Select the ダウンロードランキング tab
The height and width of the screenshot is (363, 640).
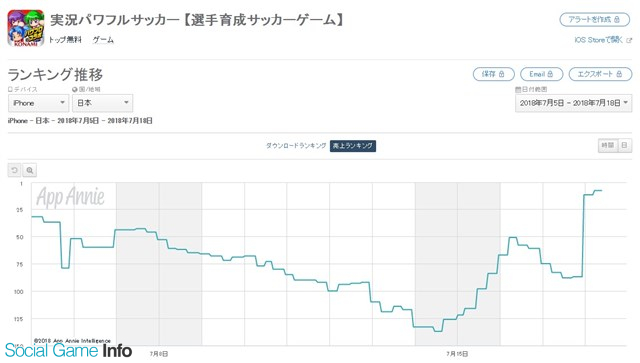[x=296, y=146]
